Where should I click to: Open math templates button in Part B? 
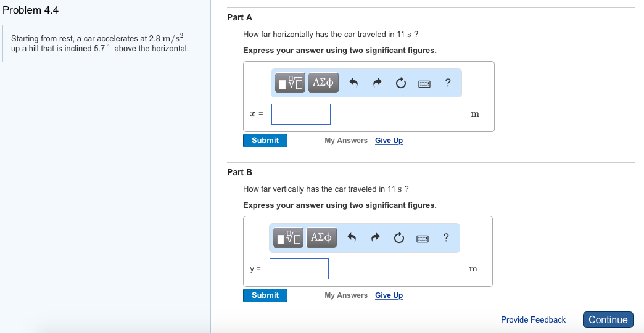[290, 237]
